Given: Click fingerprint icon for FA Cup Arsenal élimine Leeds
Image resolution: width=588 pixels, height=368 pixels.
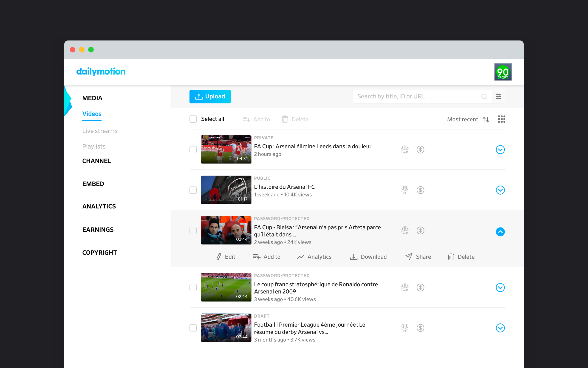Looking at the screenshot, I should click(405, 149).
